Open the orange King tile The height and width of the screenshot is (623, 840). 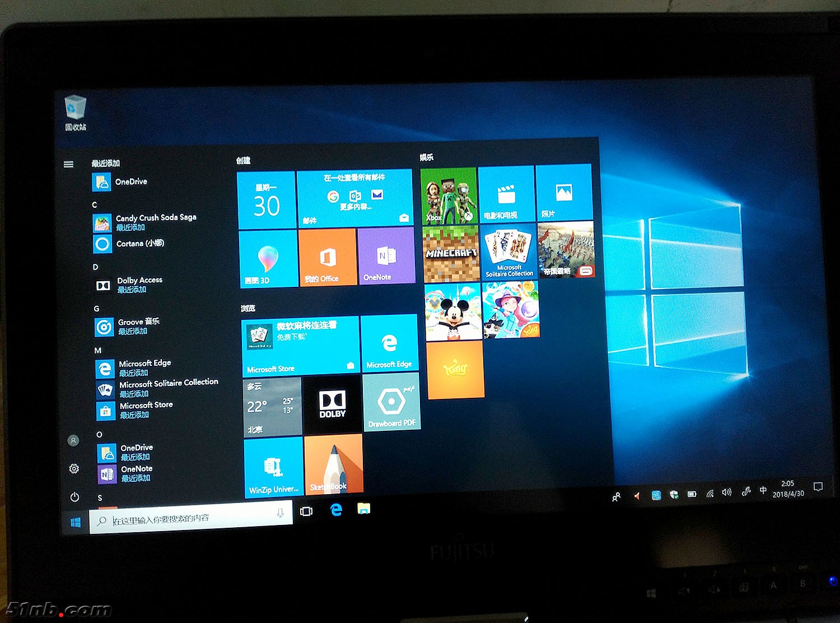[455, 370]
